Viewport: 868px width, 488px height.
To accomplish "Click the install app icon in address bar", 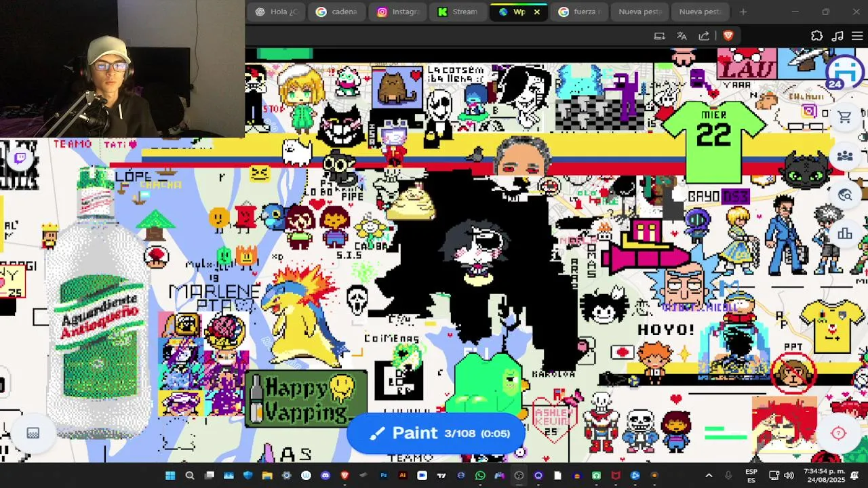I will pyautogui.click(x=659, y=36).
